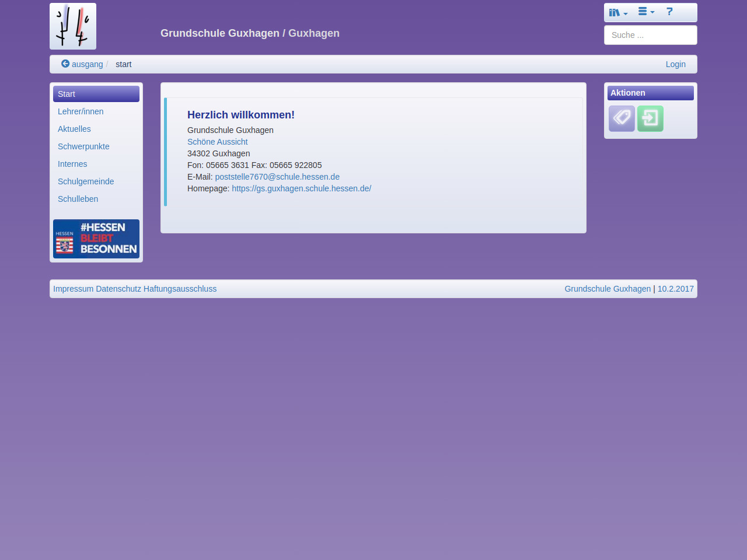747x560 pixels.
Task: Expand the list menu dropdown
Action: pyautogui.click(x=646, y=12)
